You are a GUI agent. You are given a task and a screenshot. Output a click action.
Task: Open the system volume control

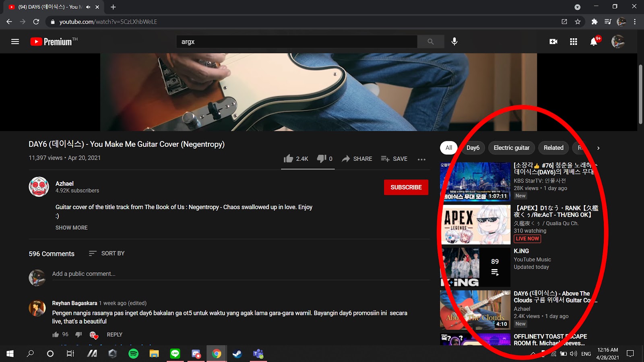coord(573,354)
